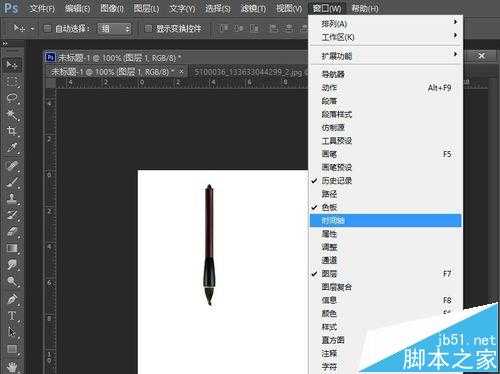
Task: Select the Path Selection tool
Action: pyautogui.click(x=12, y=332)
